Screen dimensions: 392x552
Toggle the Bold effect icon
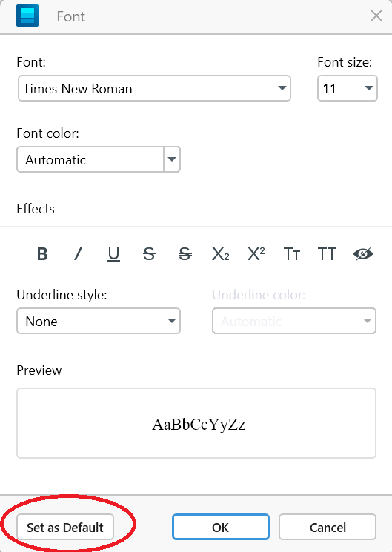tap(42, 254)
